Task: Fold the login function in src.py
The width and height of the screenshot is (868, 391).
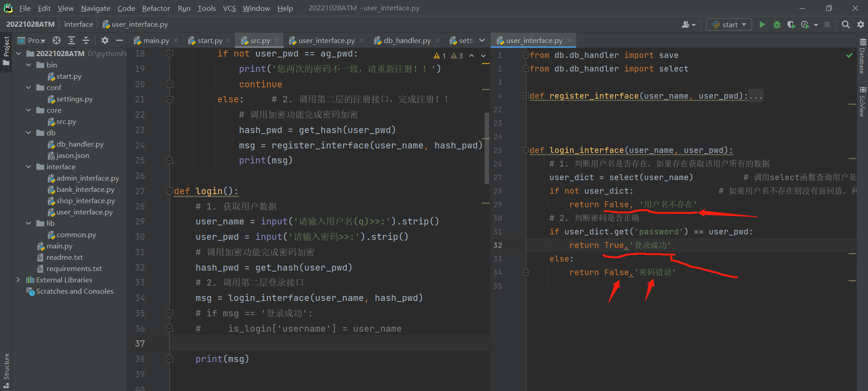Action: [x=170, y=191]
